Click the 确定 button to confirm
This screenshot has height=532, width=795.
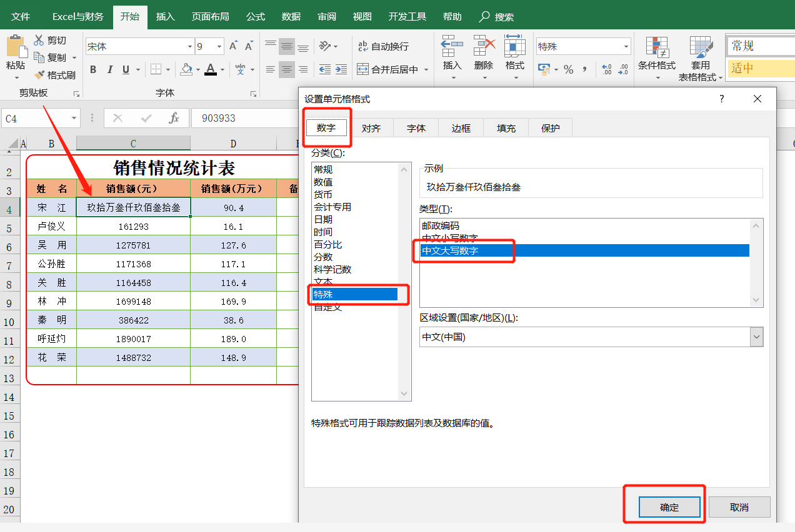click(669, 508)
